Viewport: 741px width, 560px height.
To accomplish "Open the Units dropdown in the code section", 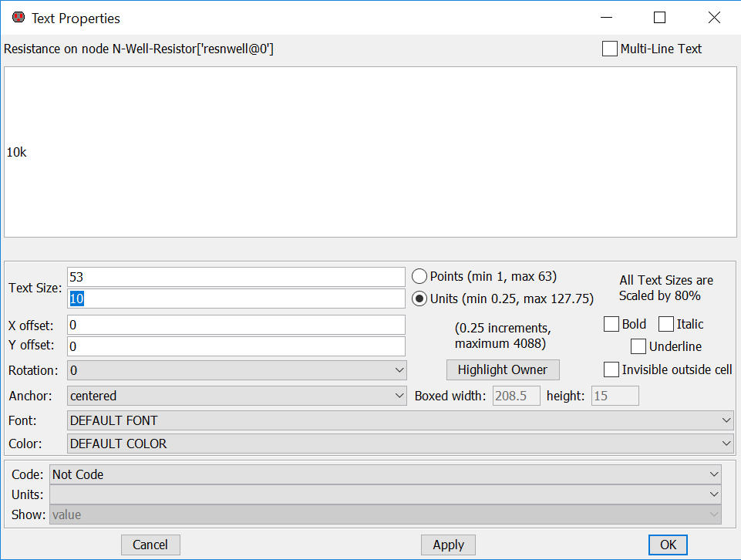I will click(386, 494).
